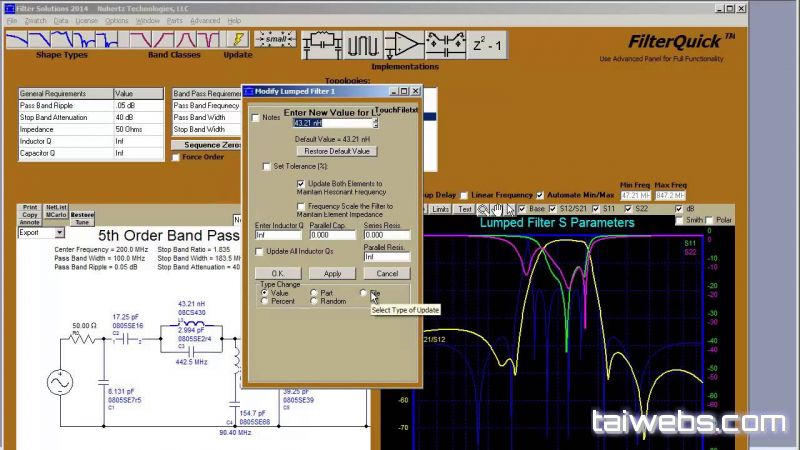Open the Advanced menu
Image resolution: width=800 pixels, height=450 pixels.
coord(205,20)
